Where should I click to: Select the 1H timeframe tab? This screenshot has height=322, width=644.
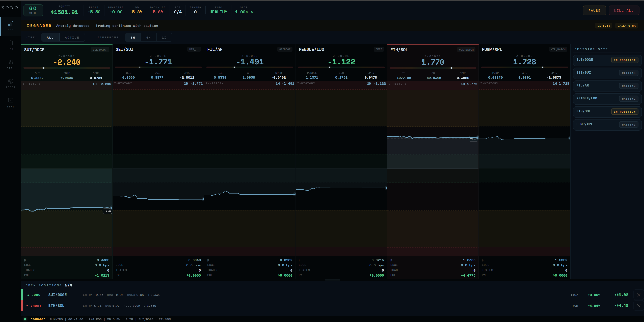click(133, 38)
